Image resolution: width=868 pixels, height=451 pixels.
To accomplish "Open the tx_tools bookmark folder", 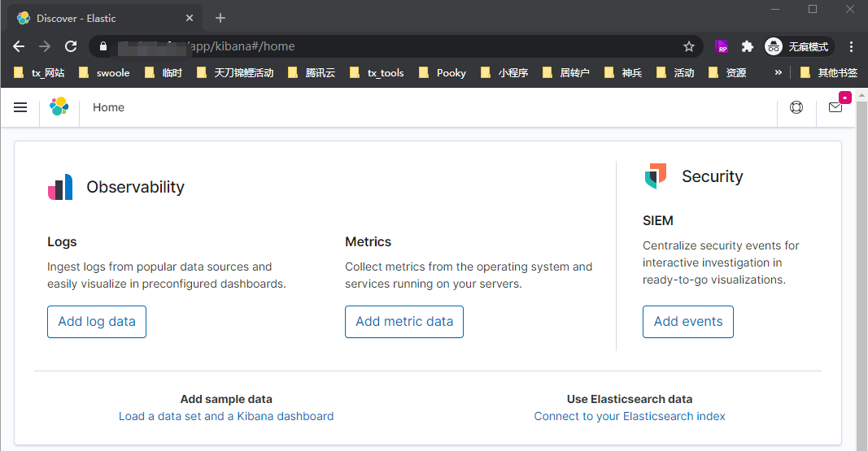I will click(x=377, y=73).
